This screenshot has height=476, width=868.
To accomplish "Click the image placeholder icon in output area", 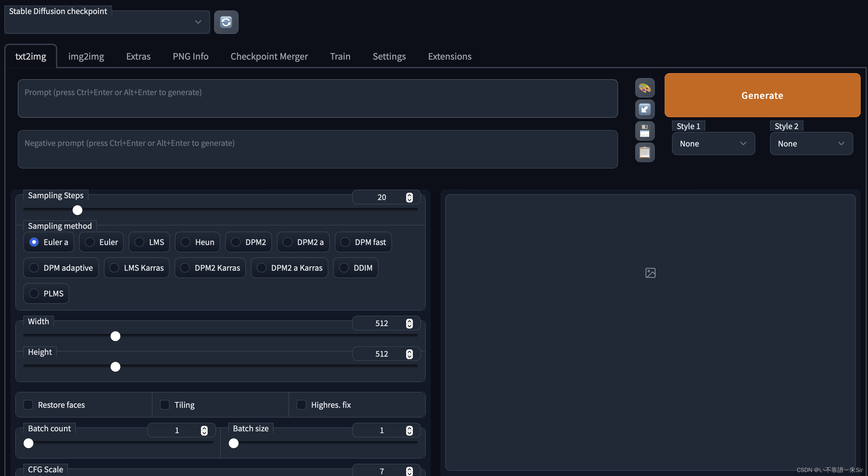I will [650, 273].
